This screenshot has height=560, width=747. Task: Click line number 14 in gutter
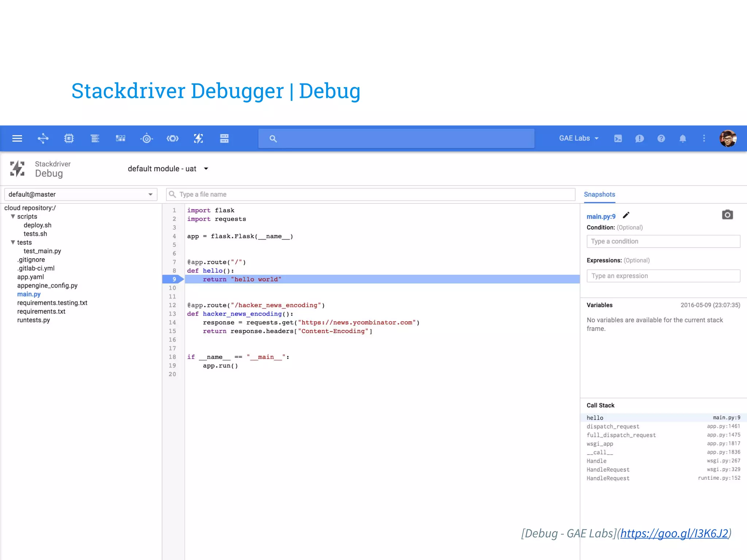(173, 322)
